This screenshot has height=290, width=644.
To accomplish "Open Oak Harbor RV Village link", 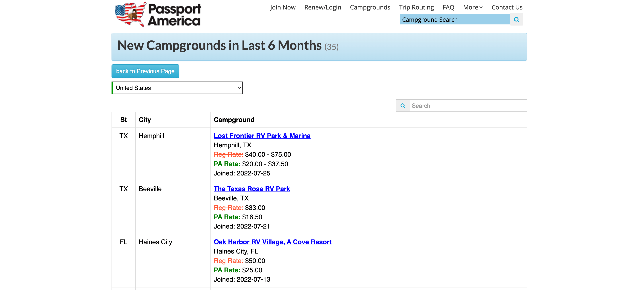I will click(x=272, y=242).
